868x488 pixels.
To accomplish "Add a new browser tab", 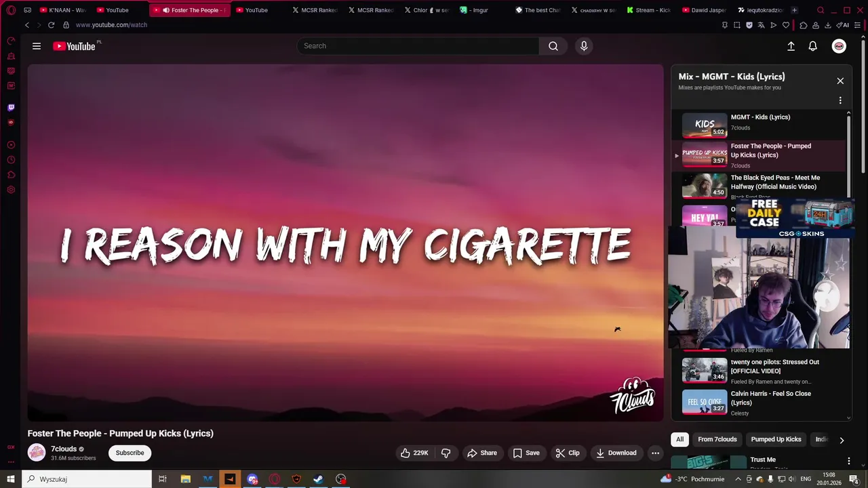I will (794, 10).
